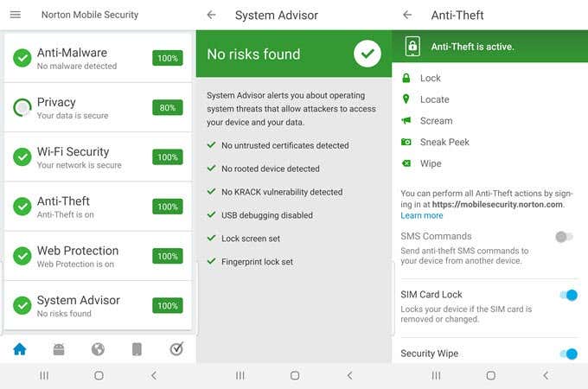Select the Scream anti-theft action
Screen dimensions: 588x389
(x=436, y=121)
